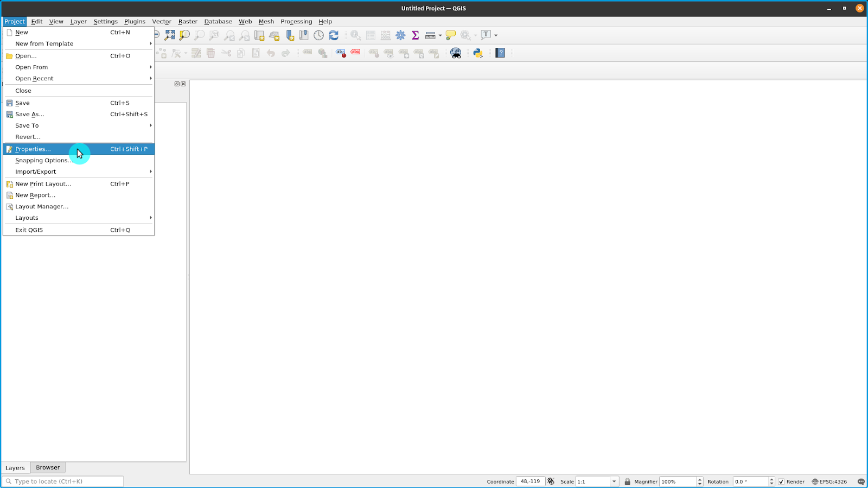Screen dimensions: 868x488
Task: Open a New 3D Map View
Action: pos(275,35)
